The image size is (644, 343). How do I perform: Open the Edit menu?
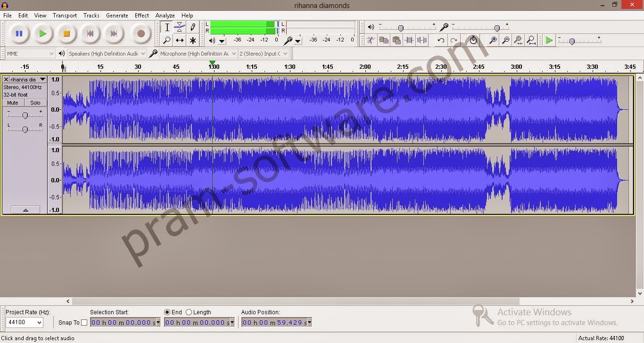(23, 16)
